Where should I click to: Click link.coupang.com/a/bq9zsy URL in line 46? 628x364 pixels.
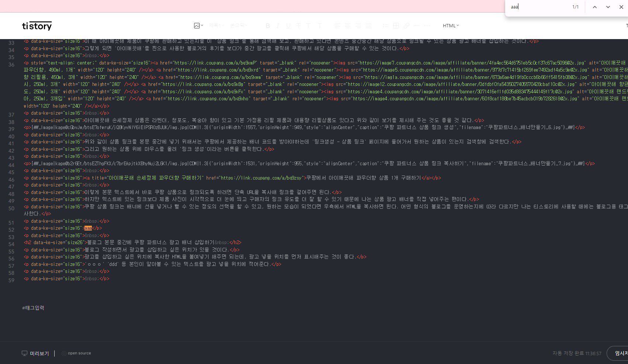[x=262, y=178]
